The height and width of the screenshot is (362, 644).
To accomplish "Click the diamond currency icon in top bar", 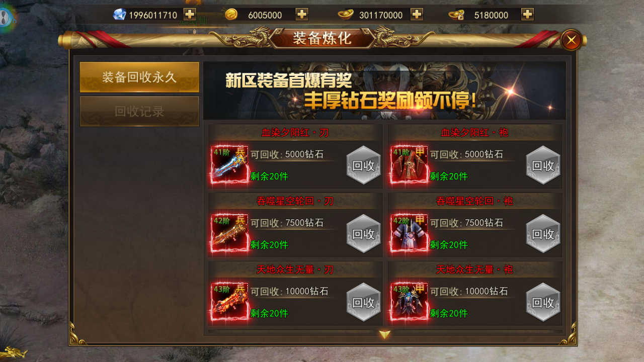I will 120,15.
